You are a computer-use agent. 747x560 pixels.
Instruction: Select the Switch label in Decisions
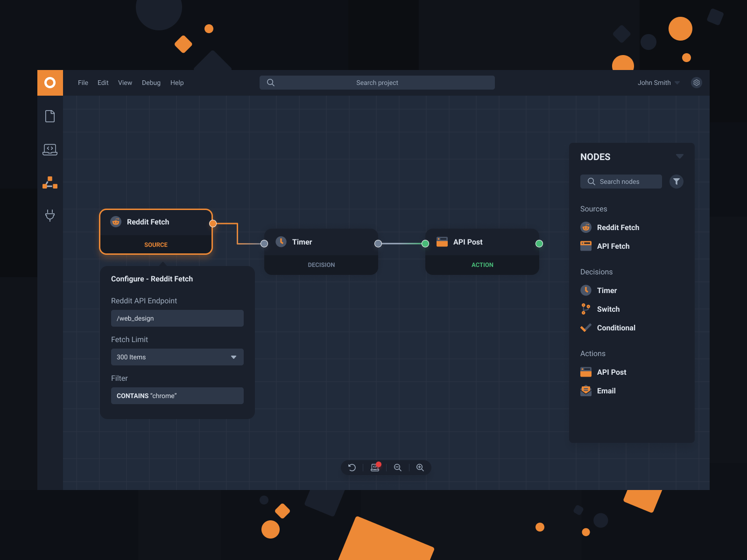coord(608,309)
